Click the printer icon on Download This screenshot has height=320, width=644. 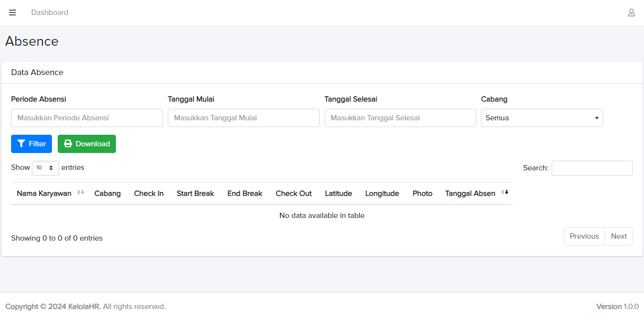point(68,144)
